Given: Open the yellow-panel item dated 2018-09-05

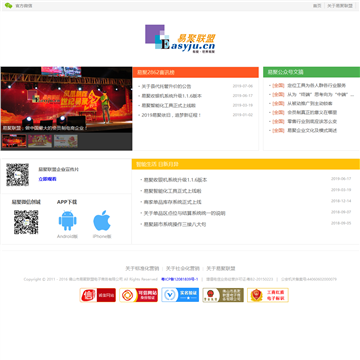Looking at the screenshot, I should (x=175, y=224).
